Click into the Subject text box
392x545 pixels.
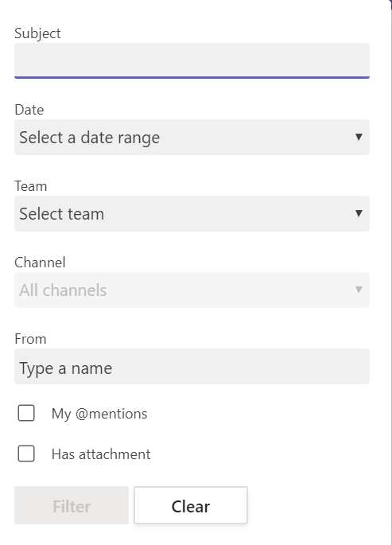click(x=192, y=60)
